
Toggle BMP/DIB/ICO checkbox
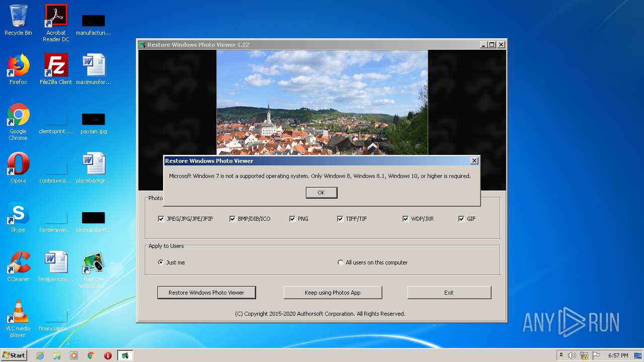point(232,219)
